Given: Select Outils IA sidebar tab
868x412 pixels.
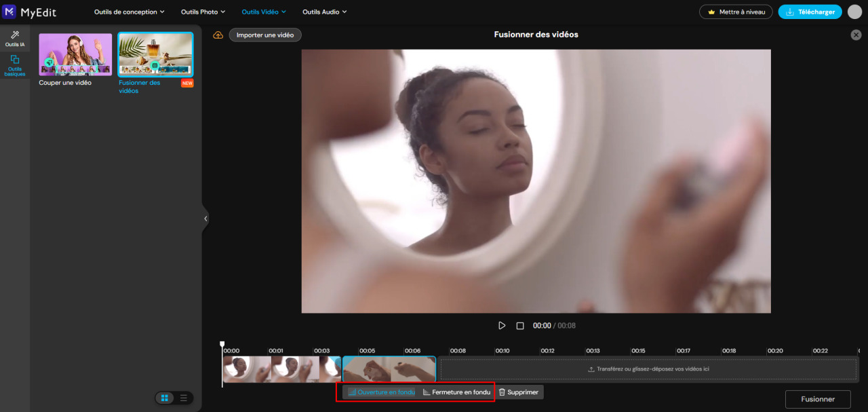Looking at the screenshot, I should tap(15, 39).
